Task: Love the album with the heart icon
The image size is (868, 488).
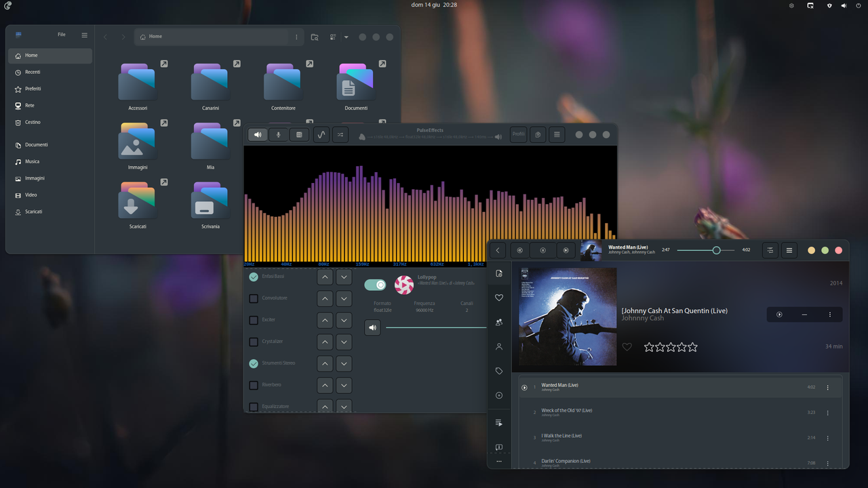Action: click(x=627, y=347)
